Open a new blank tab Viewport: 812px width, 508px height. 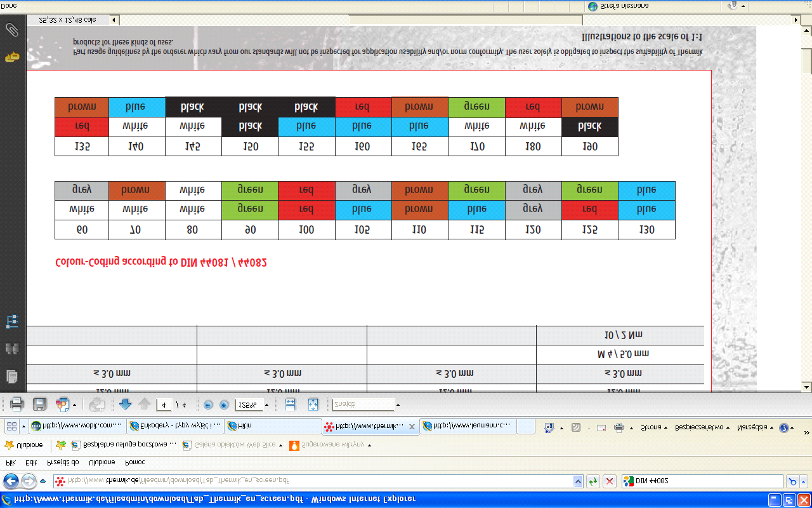point(525,427)
